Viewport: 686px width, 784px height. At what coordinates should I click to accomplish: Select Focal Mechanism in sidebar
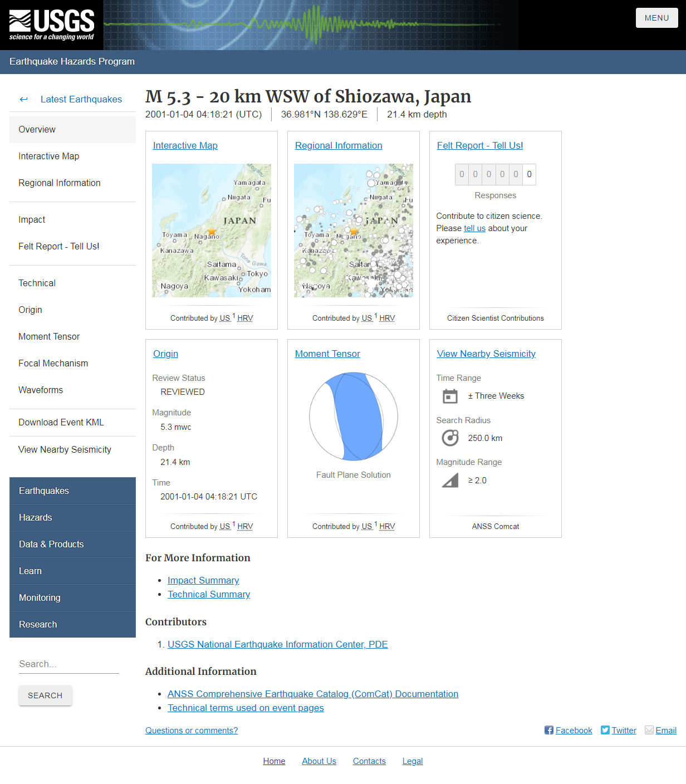[72, 363]
